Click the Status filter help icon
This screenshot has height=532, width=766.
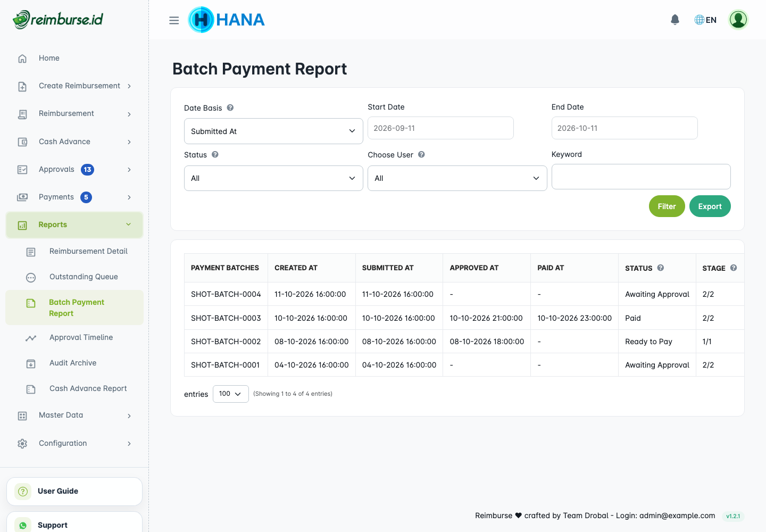click(x=215, y=154)
